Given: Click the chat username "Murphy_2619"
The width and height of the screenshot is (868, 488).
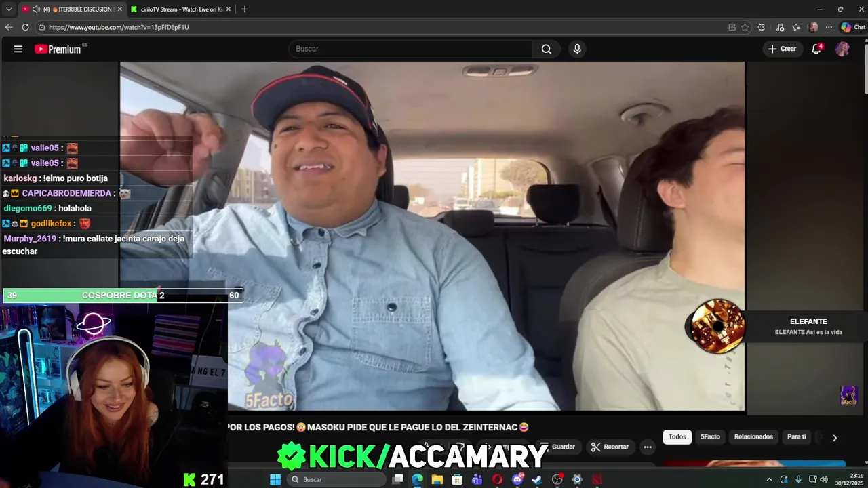Looking at the screenshot, I should (30, 239).
